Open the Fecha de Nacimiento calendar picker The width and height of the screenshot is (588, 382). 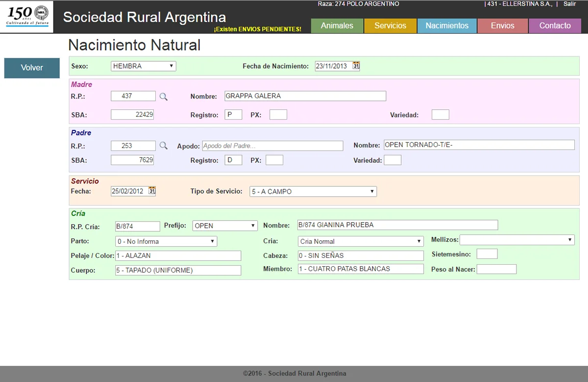point(356,66)
